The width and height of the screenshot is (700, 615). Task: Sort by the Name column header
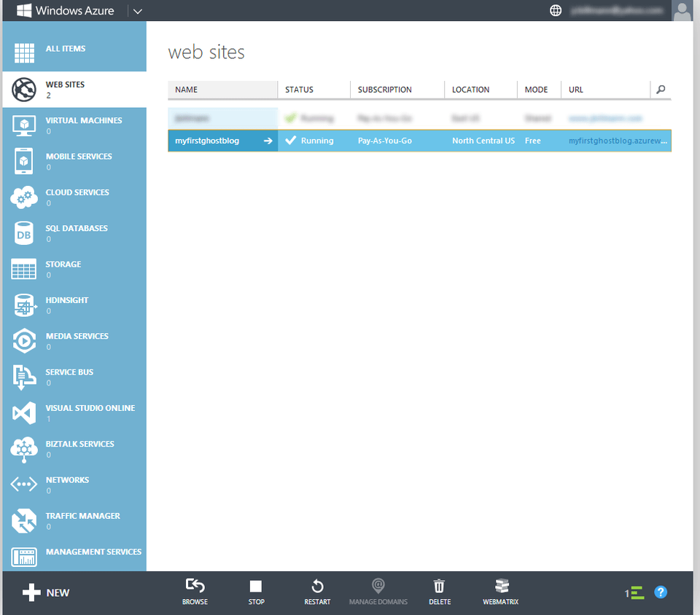pos(223,89)
